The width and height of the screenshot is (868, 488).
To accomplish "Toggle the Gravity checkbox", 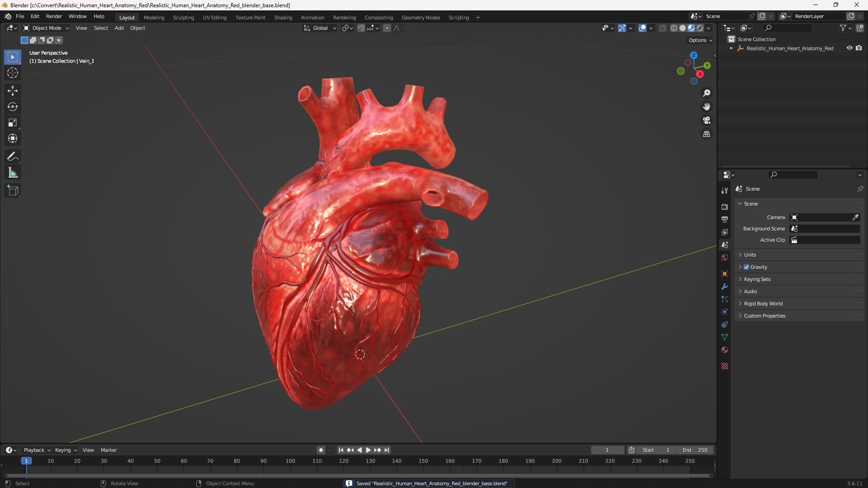I will [x=746, y=267].
